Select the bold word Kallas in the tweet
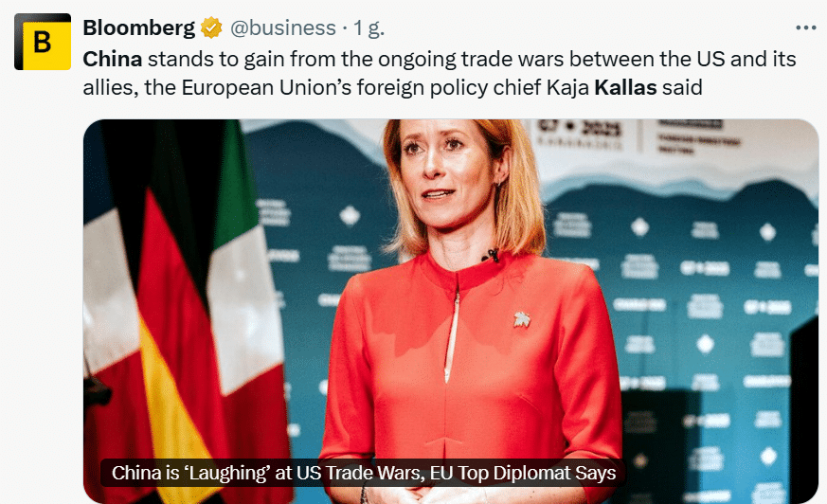 pos(625,87)
